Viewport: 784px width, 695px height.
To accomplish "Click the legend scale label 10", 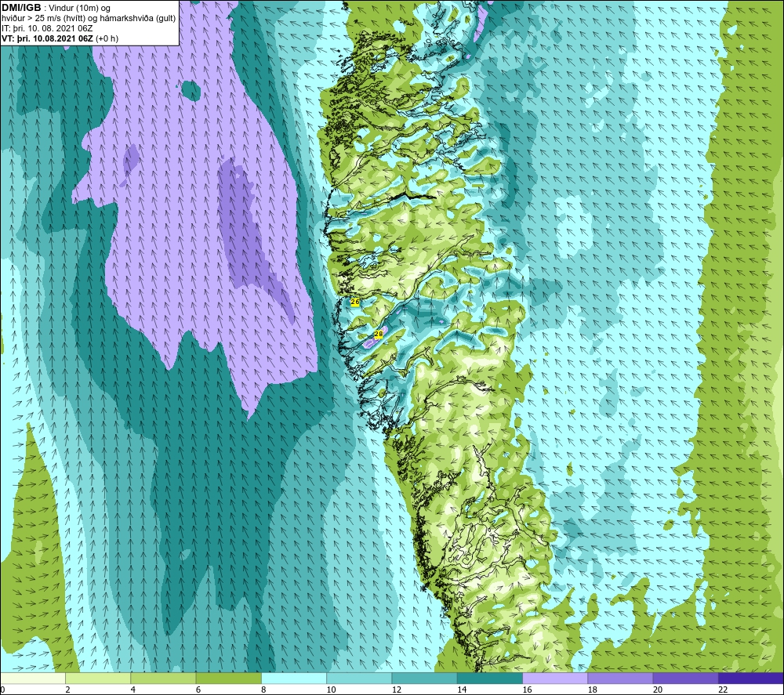I will (x=332, y=690).
